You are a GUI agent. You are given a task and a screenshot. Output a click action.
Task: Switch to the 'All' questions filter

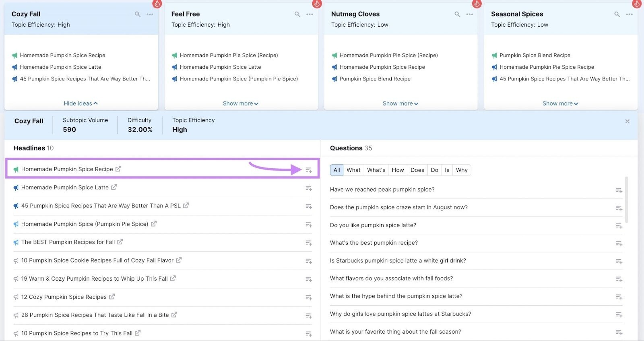(x=336, y=170)
